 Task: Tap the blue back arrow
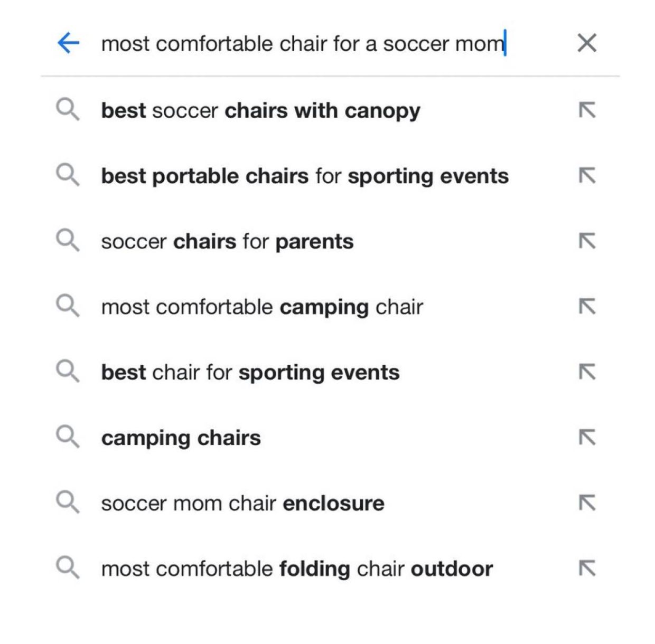tap(68, 43)
